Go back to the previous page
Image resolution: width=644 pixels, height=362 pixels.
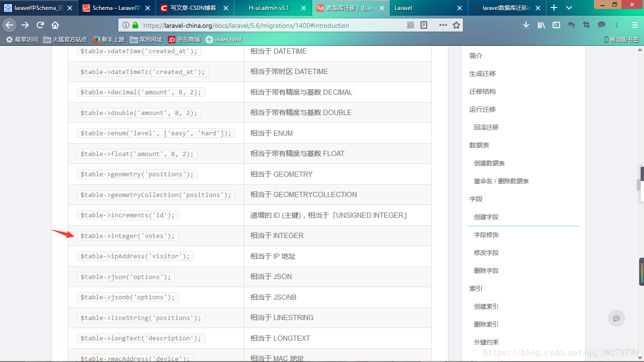(9, 25)
